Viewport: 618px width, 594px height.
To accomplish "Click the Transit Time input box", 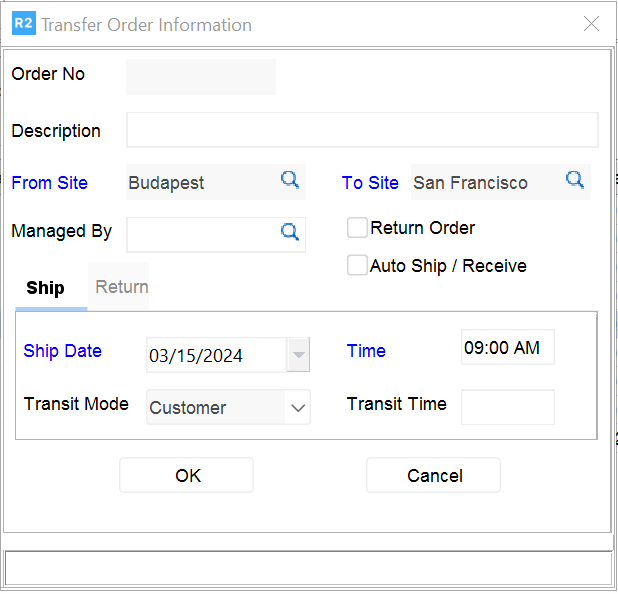I will pos(507,407).
